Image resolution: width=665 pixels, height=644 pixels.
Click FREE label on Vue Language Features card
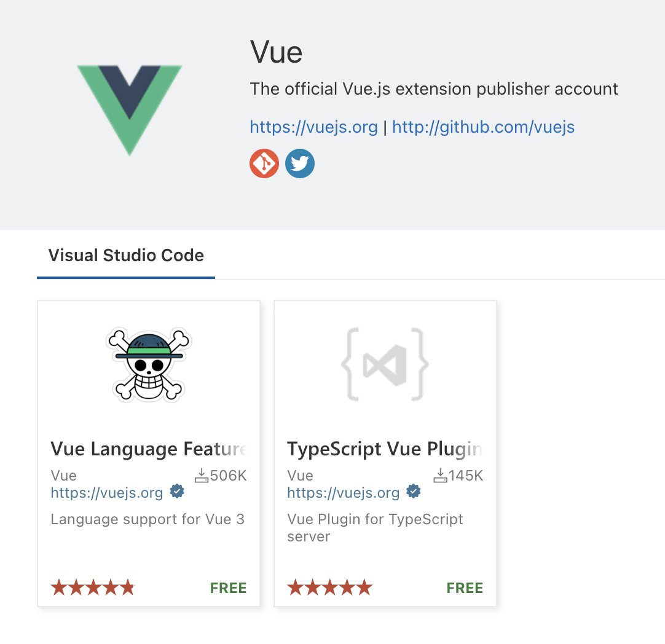click(x=228, y=588)
